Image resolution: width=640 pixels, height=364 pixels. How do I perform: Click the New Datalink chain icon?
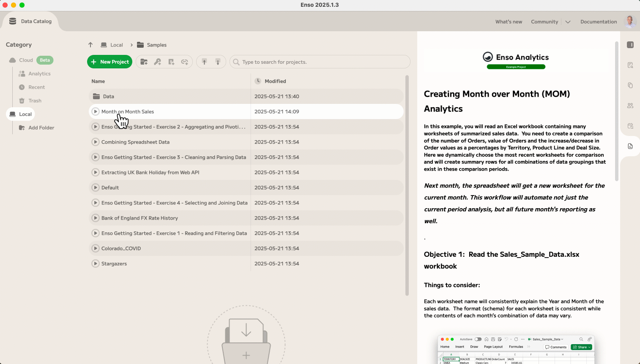pos(185,62)
